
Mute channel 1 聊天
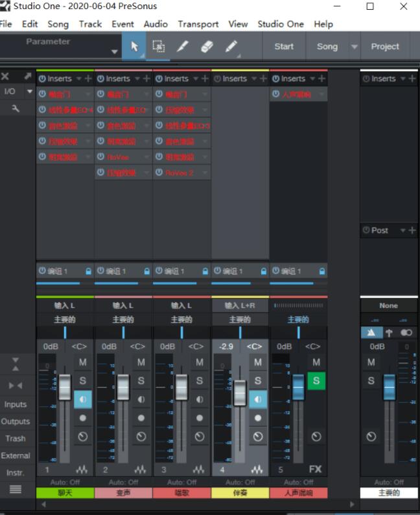pos(83,363)
